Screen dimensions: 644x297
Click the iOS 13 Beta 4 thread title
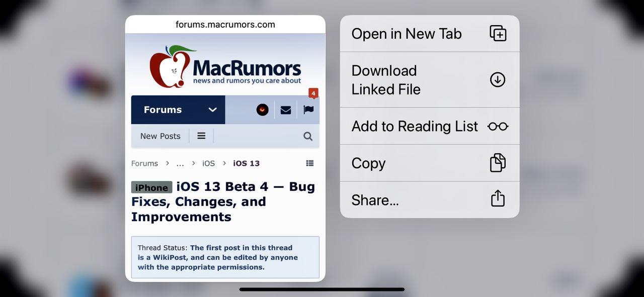(223, 202)
